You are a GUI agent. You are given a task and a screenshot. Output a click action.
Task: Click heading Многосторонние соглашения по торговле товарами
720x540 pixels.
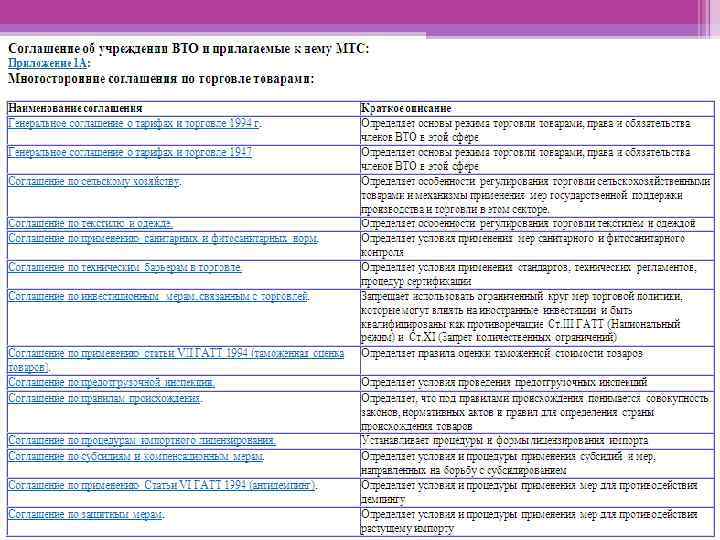tap(161, 79)
